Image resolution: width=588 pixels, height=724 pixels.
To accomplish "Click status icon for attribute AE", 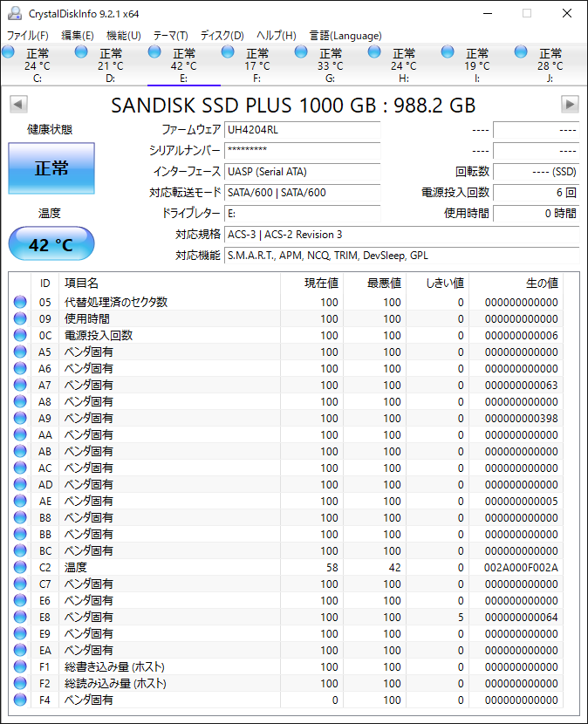I will 20,501.
